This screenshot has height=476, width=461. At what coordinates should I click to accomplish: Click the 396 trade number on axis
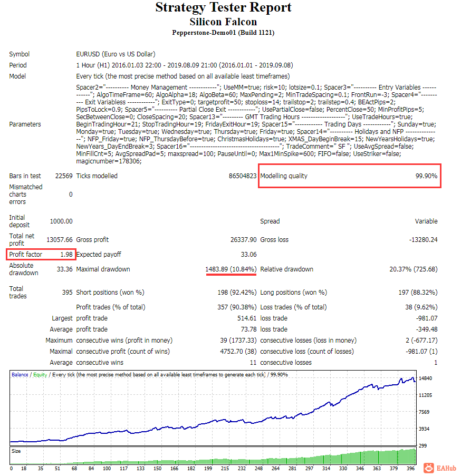pos(410,469)
